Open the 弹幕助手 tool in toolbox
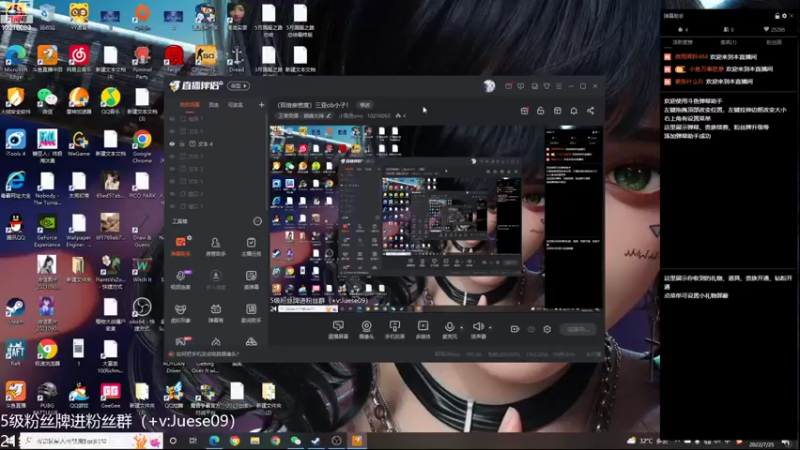This screenshot has height=450, width=800. tap(181, 246)
